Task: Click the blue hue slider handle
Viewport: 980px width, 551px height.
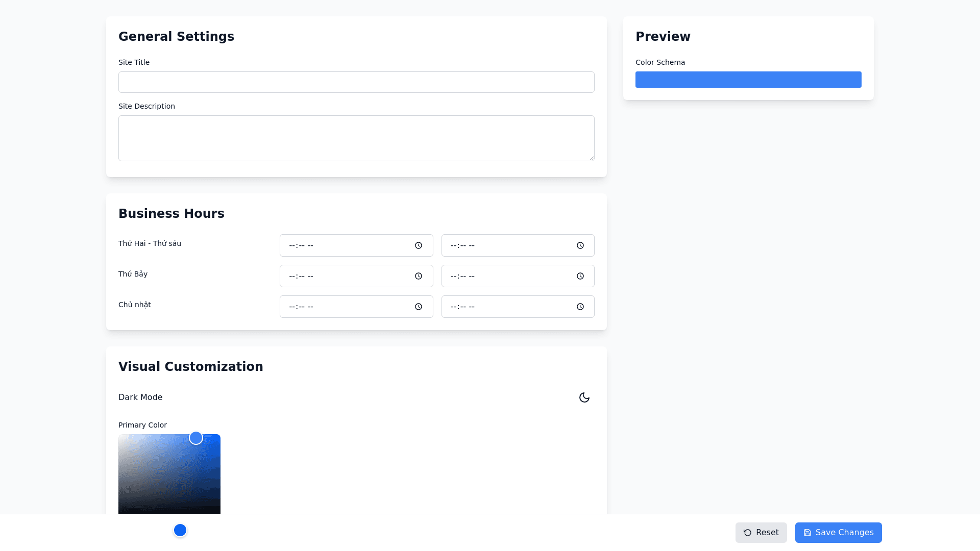Action: point(180,530)
